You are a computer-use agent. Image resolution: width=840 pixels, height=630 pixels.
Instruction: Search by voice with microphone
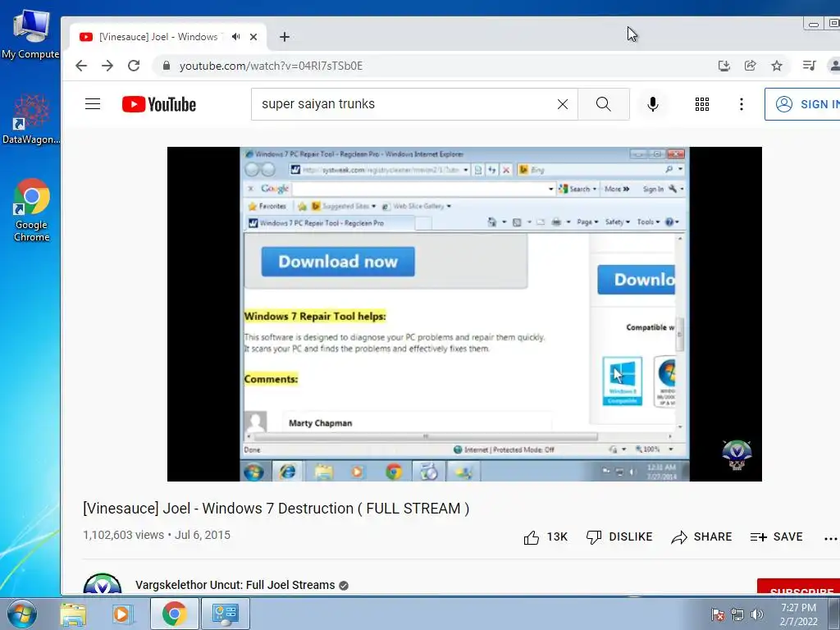(652, 104)
